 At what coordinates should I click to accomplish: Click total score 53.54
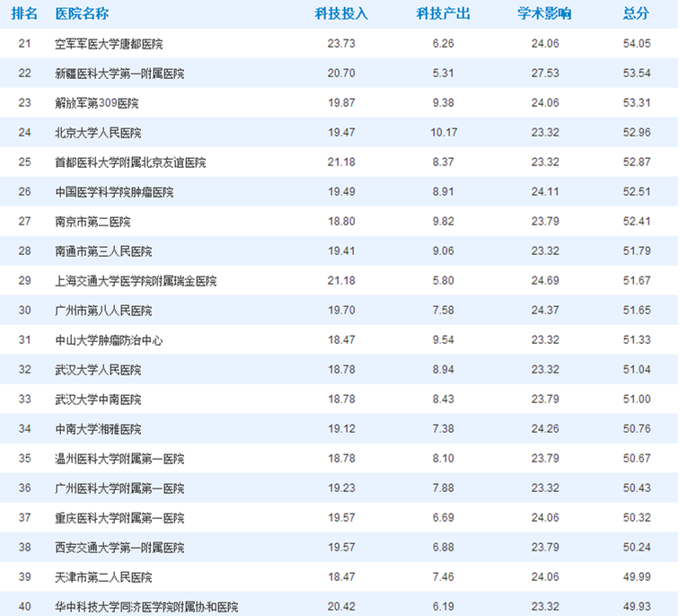637,73
